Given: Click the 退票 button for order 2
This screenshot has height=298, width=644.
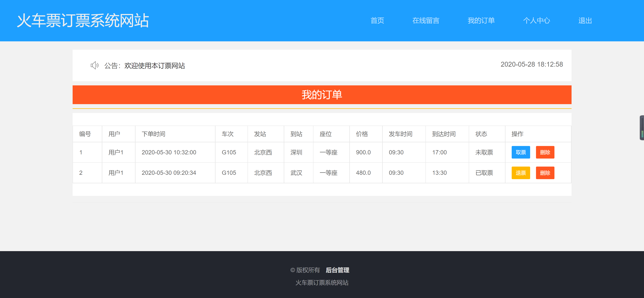Looking at the screenshot, I should coord(521,173).
